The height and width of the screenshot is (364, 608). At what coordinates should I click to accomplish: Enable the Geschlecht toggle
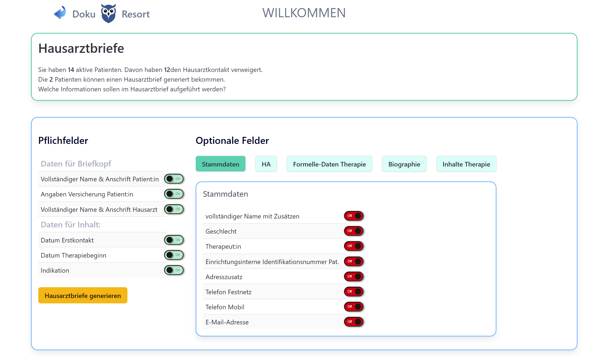pos(354,231)
